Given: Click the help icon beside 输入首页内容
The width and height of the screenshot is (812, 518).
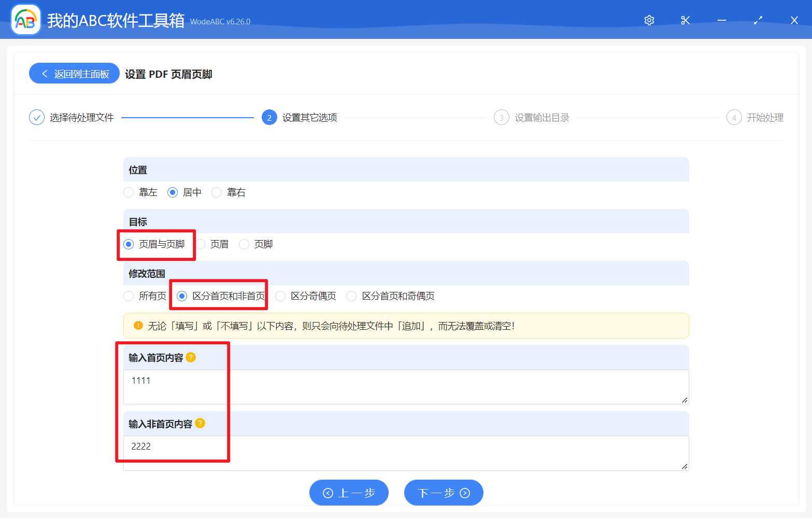Looking at the screenshot, I should coord(191,357).
